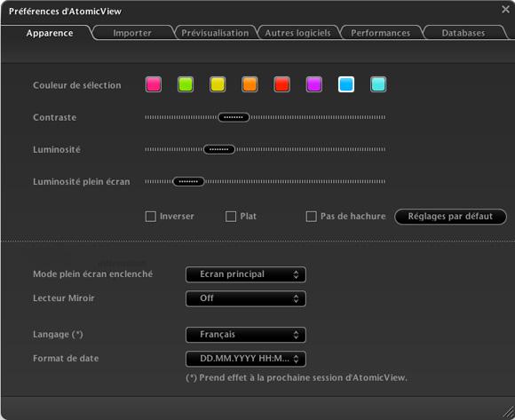Switch to the Apparence tab
The image size is (515, 420).
(x=50, y=33)
